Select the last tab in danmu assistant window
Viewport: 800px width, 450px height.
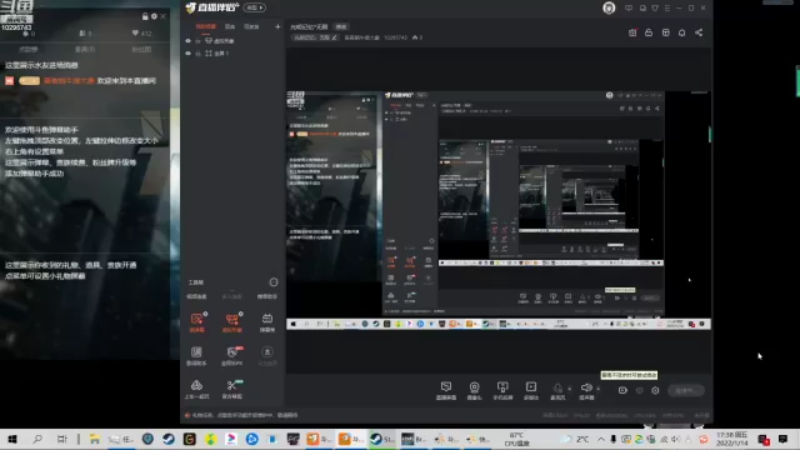tap(141, 49)
